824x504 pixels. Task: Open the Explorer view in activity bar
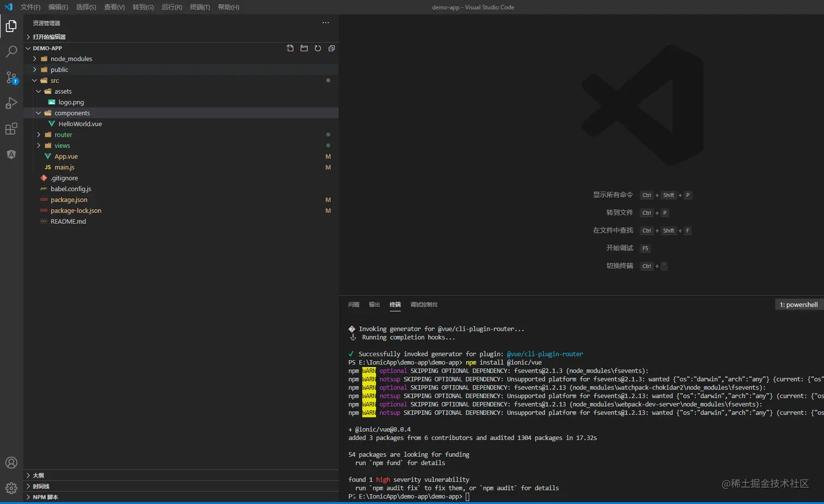(11, 26)
